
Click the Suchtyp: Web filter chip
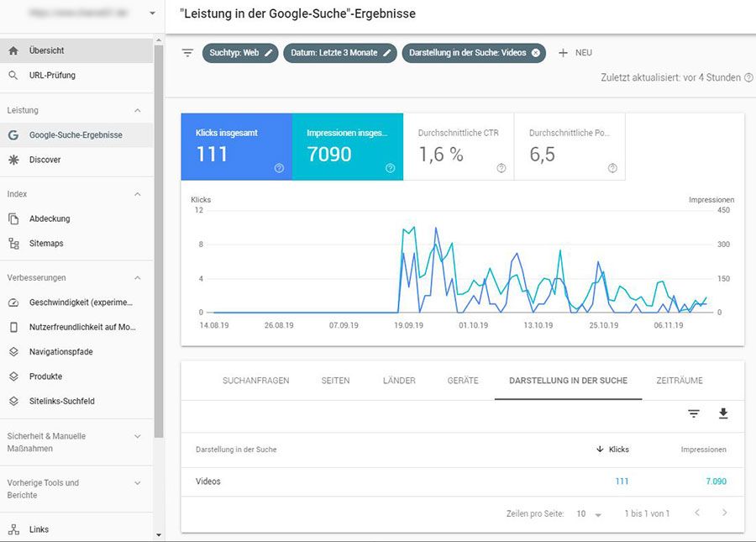[240, 53]
